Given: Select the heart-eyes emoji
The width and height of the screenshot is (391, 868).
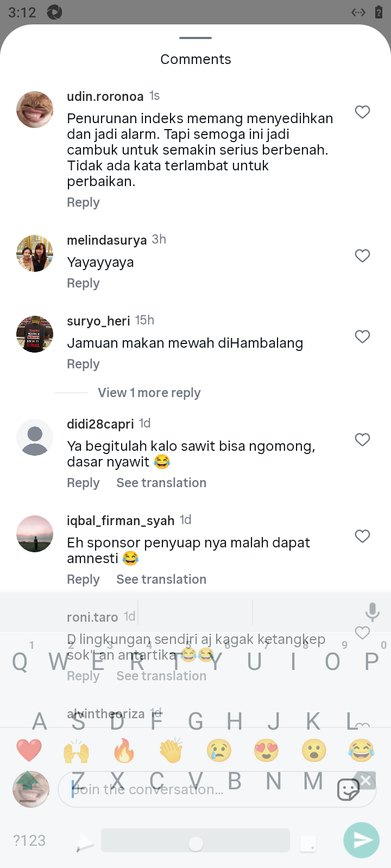Looking at the screenshot, I should tap(266, 751).
